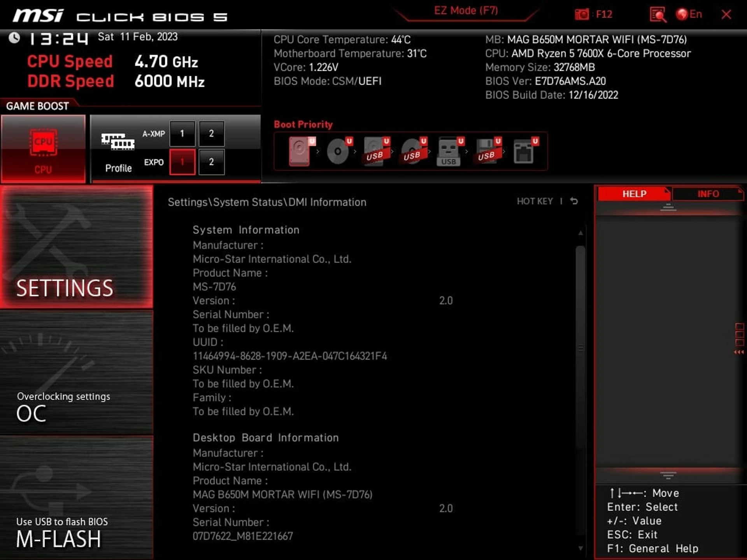Select the network boot device icon
This screenshot has width=747, height=560.
click(525, 151)
